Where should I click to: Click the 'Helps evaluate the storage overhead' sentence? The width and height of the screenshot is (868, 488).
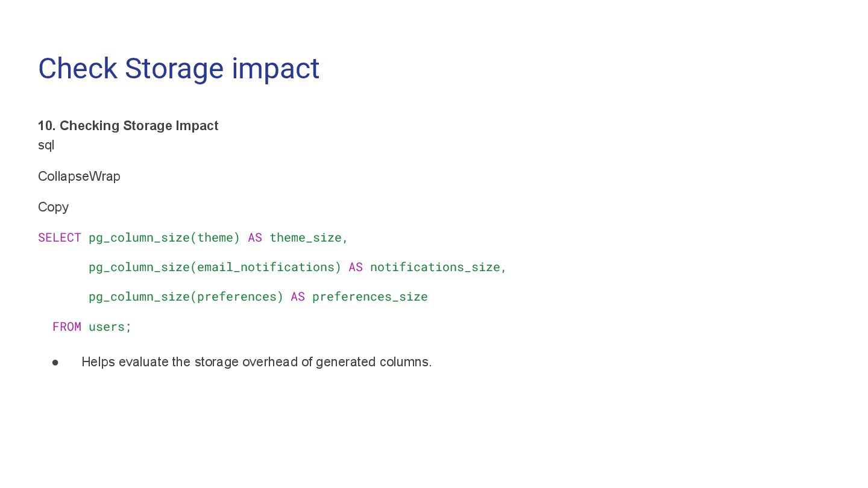(x=257, y=362)
